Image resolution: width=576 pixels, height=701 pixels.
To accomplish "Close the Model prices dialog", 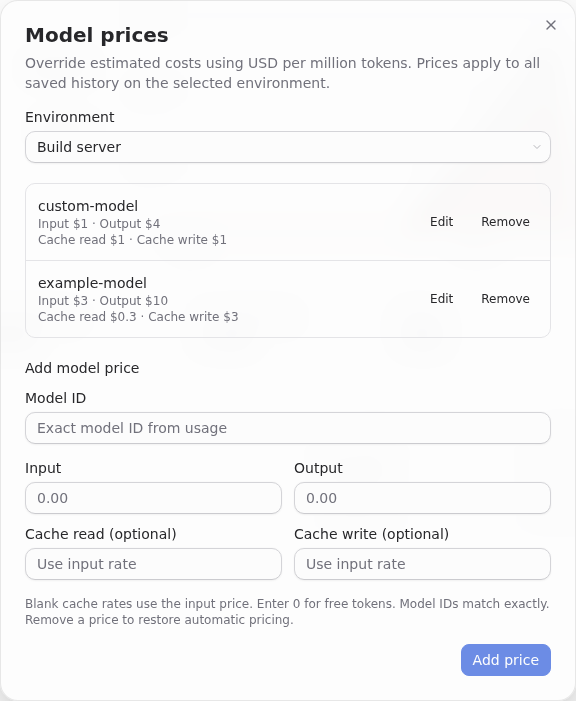I will 551,25.
